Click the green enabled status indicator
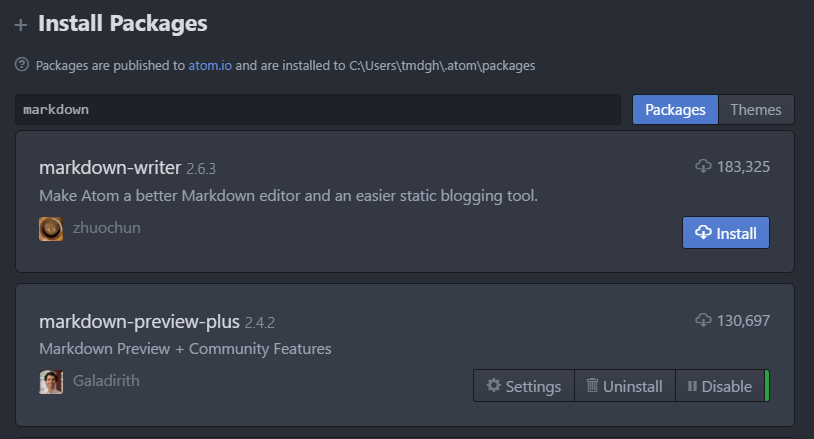This screenshot has height=439, width=814. 767,386
